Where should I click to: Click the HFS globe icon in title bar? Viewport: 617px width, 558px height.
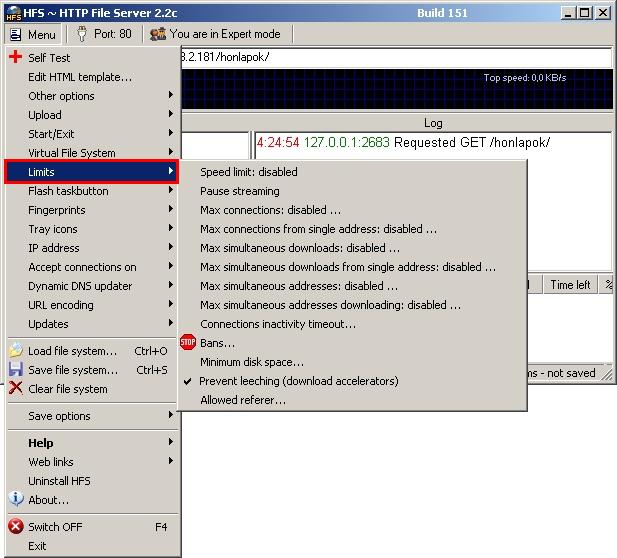(x=13, y=13)
